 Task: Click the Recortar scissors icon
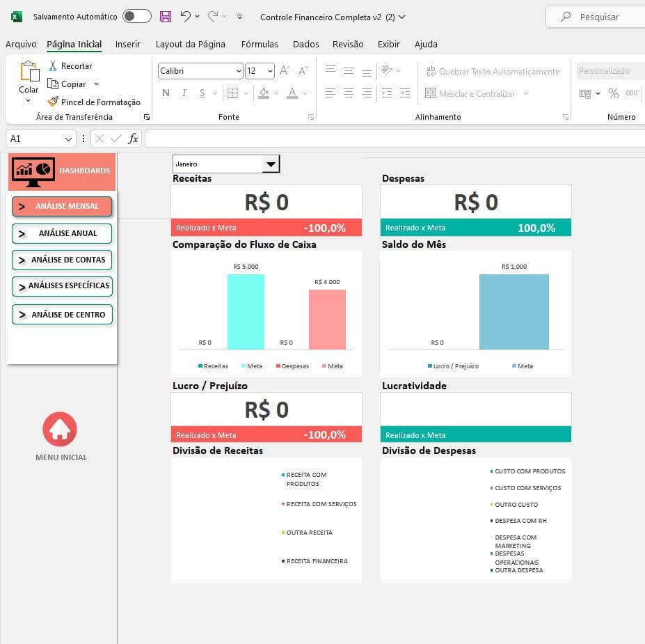(x=53, y=65)
